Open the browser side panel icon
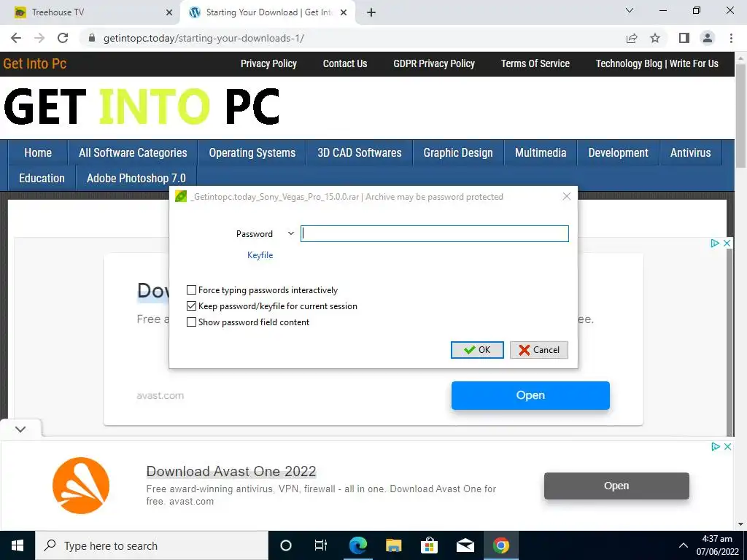The height and width of the screenshot is (560, 747). pyautogui.click(x=684, y=38)
